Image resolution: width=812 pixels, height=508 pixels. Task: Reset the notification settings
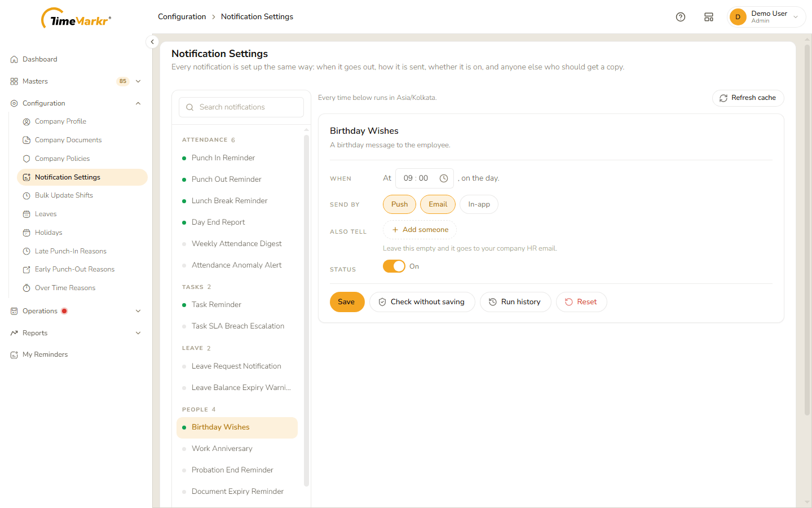tap(581, 302)
